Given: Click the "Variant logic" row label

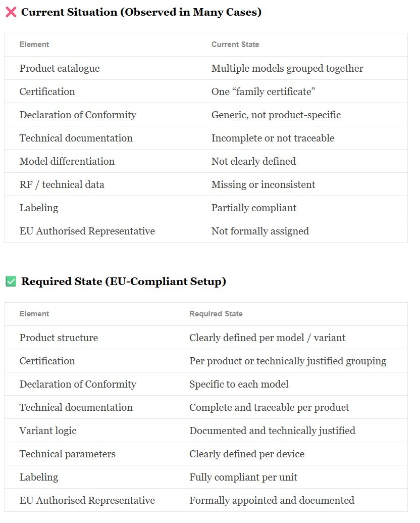Looking at the screenshot, I should coord(48,431).
